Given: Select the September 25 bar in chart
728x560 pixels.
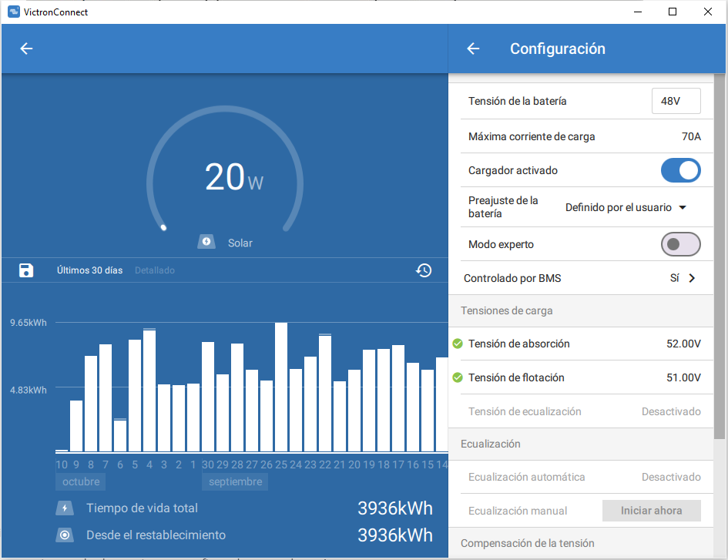Looking at the screenshot, I should point(281,387).
